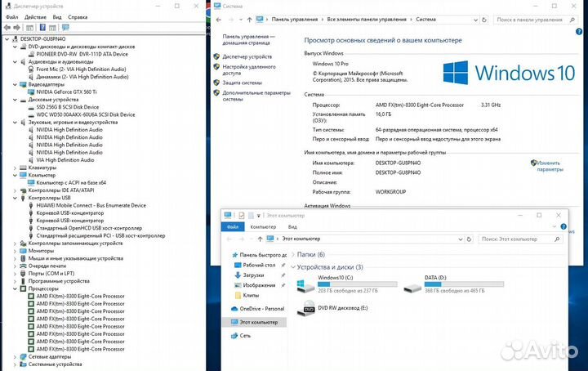Select SSD 256GB SCSI Disk Device
The height and width of the screenshot is (371, 588).
coord(68,107)
